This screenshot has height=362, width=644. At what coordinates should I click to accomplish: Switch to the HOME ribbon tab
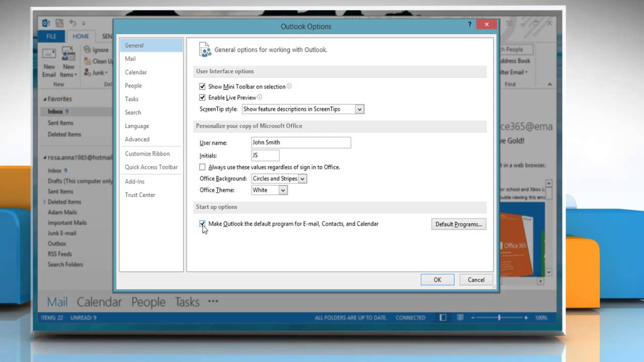[x=80, y=37]
